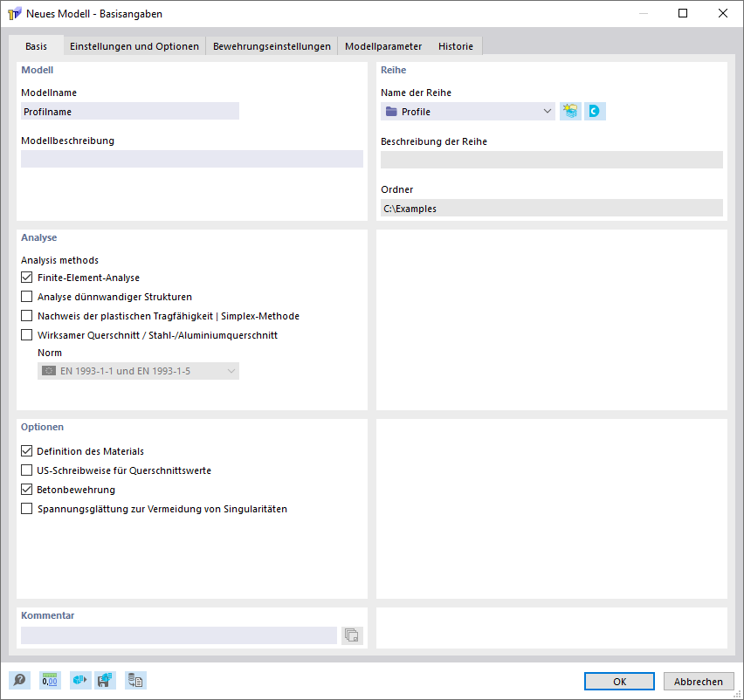Image resolution: width=744 pixels, height=700 pixels.
Task: Enable Analyse dünnwandiger Strukturen
Action: pyautogui.click(x=26, y=297)
